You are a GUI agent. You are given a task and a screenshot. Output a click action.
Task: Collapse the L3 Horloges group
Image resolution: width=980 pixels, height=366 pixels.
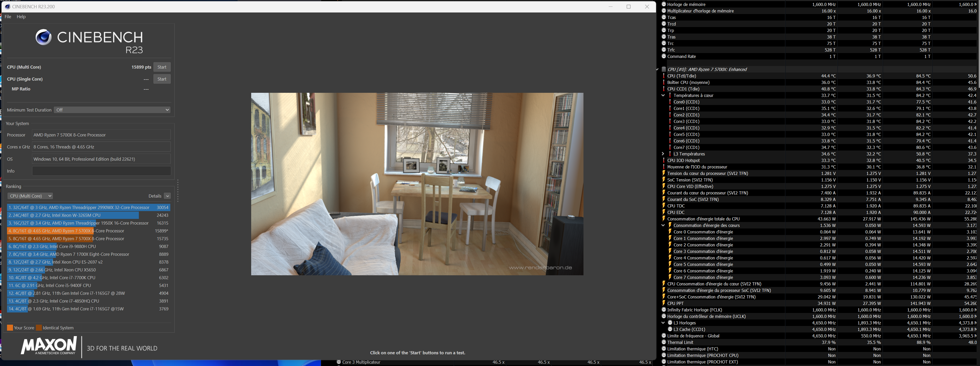pyautogui.click(x=663, y=323)
